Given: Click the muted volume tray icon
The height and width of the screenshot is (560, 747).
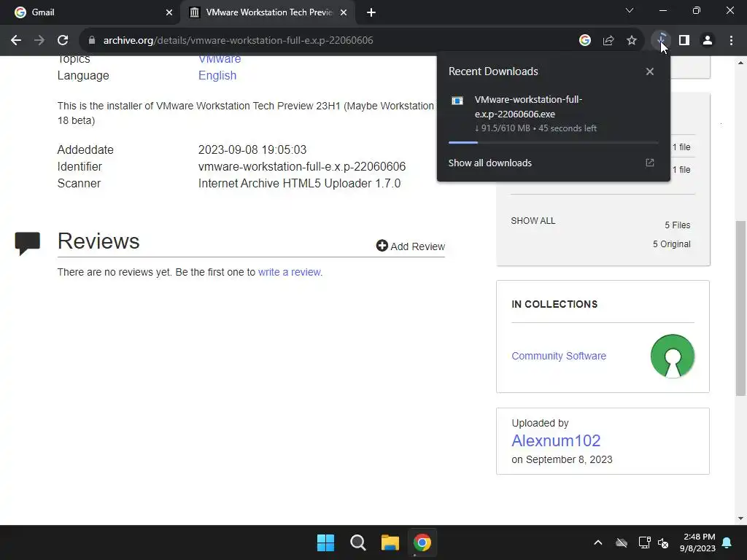Looking at the screenshot, I should coord(663,542).
